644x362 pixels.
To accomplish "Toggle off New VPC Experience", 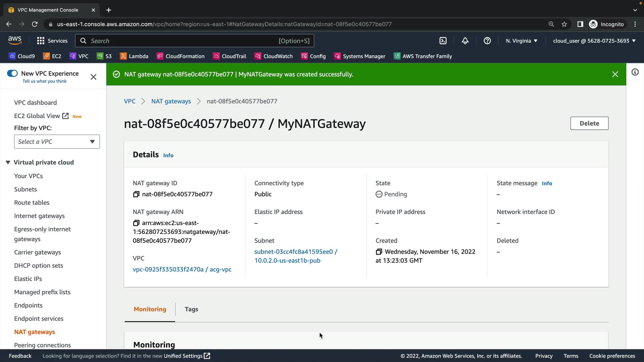I will pos(12,73).
